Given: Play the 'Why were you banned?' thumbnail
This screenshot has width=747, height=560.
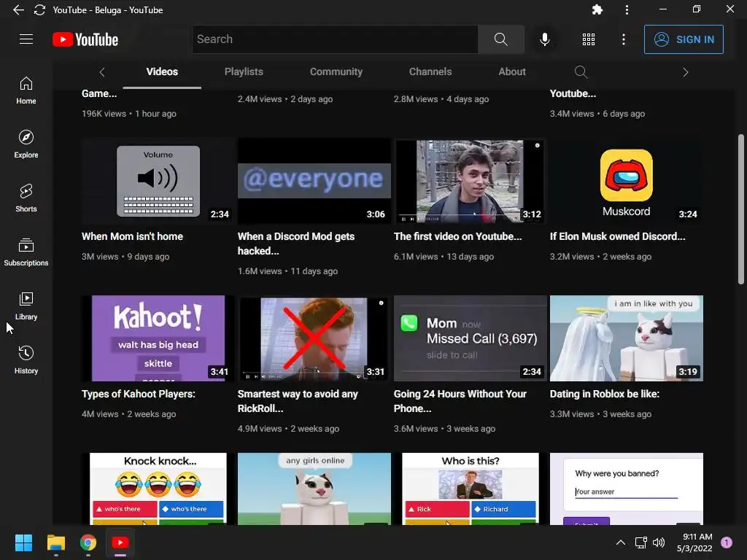Looking at the screenshot, I should pyautogui.click(x=627, y=489).
